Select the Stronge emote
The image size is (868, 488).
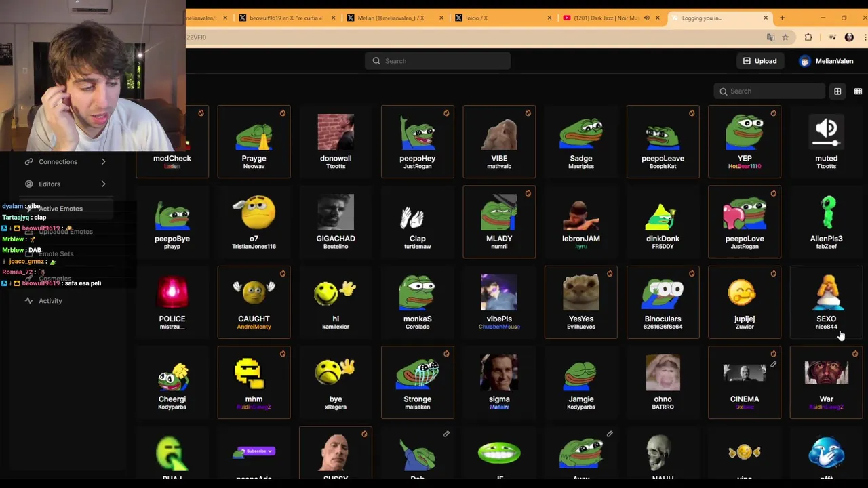(417, 383)
